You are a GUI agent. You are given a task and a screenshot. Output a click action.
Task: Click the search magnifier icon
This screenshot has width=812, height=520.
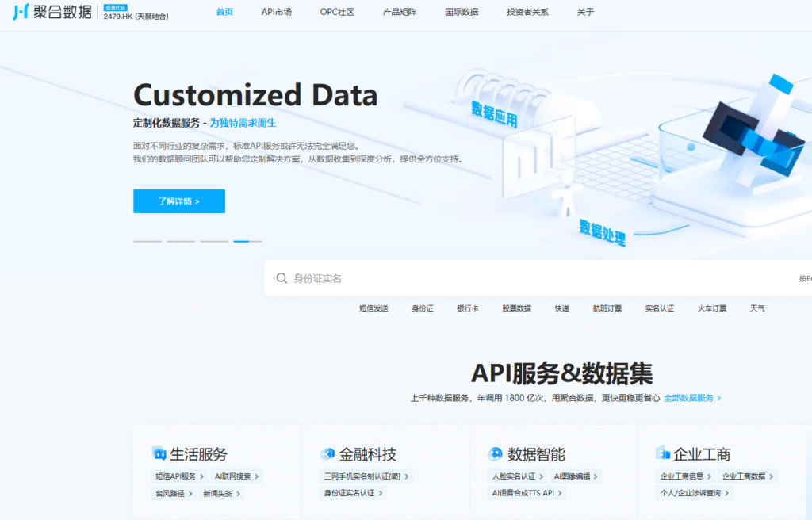click(x=282, y=278)
